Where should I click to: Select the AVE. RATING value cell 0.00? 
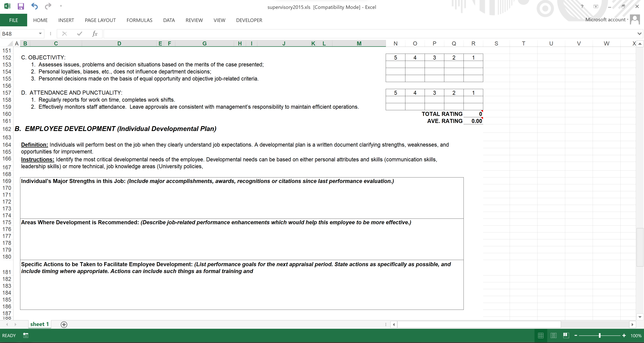[473, 121]
